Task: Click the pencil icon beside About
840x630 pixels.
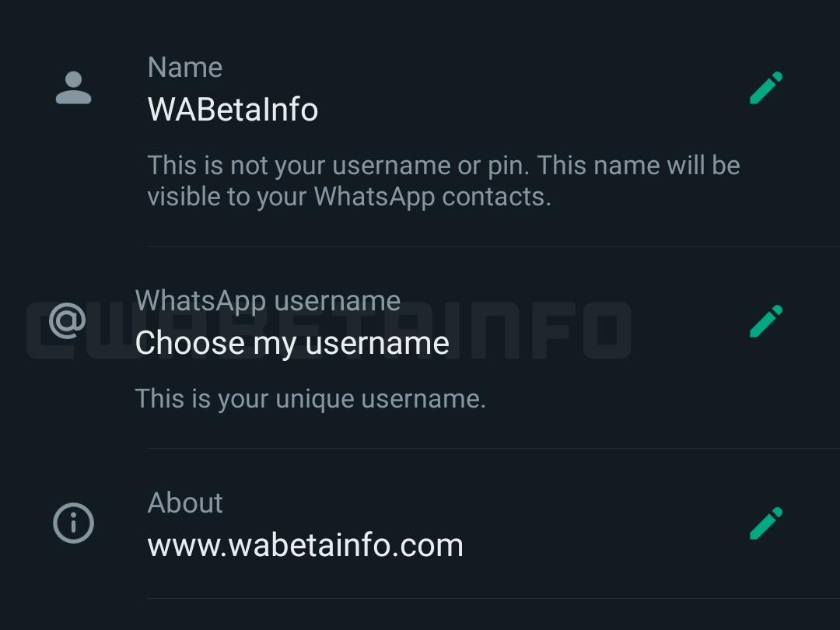Action: (x=766, y=523)
